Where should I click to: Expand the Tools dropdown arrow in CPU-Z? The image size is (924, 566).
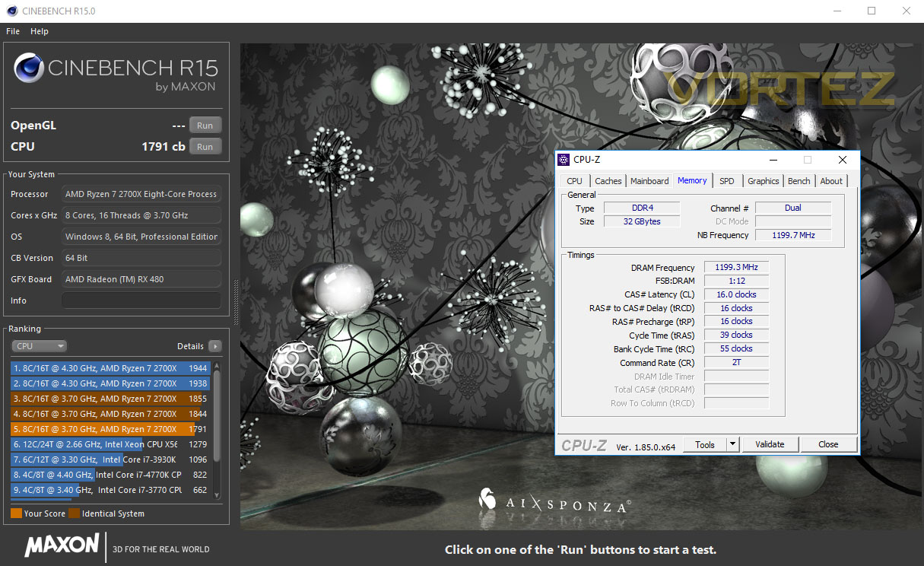point(732,444)
